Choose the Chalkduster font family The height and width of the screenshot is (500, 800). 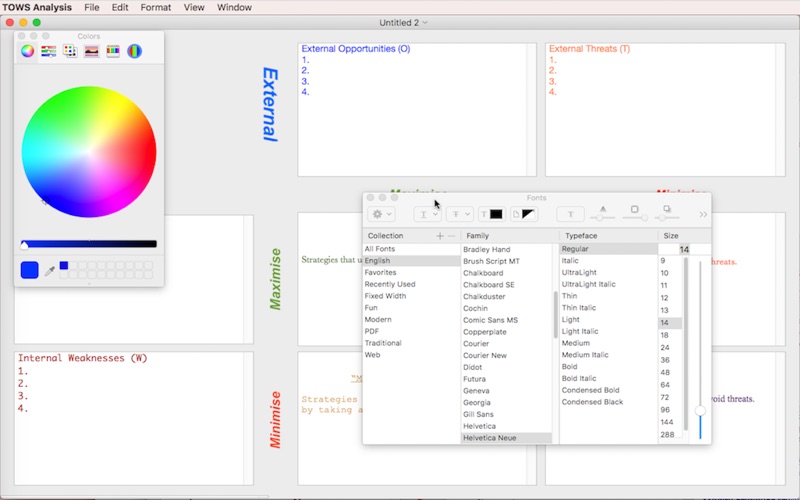tap(507, 296)
